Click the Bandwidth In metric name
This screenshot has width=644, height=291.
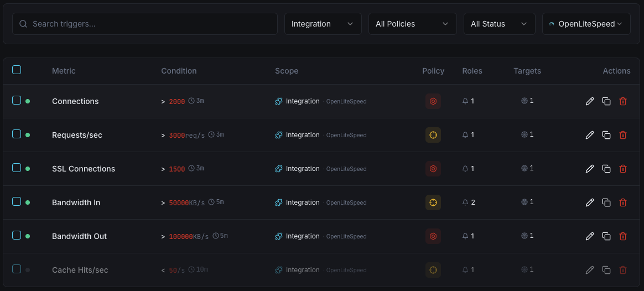point(76,202)
